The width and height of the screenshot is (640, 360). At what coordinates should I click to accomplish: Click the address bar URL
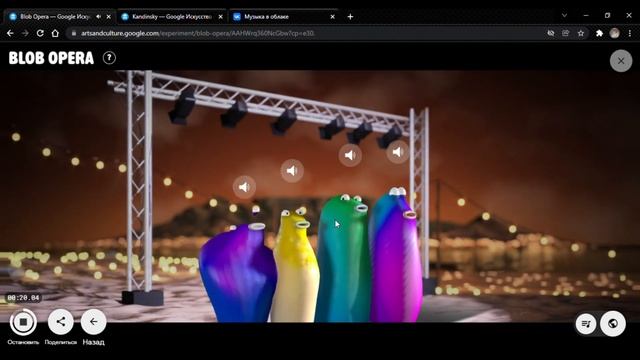point(198,33)
